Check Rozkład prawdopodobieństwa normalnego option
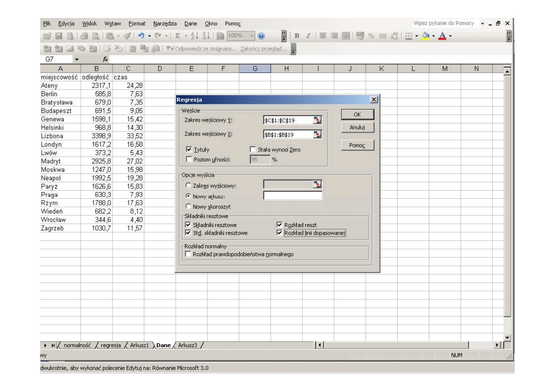The image size is (555, 392). point(189,254)
